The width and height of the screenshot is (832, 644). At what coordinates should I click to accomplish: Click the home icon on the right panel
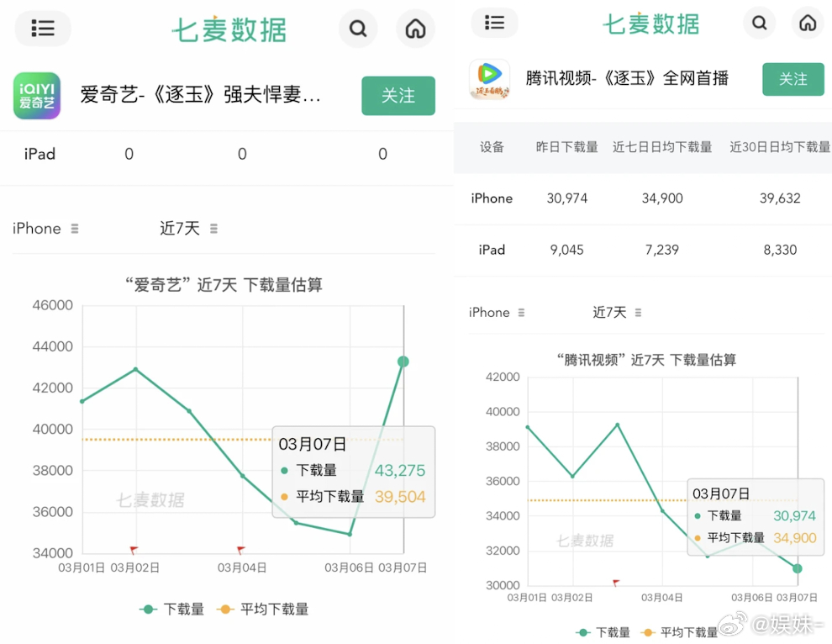click(x=808, y=24)
